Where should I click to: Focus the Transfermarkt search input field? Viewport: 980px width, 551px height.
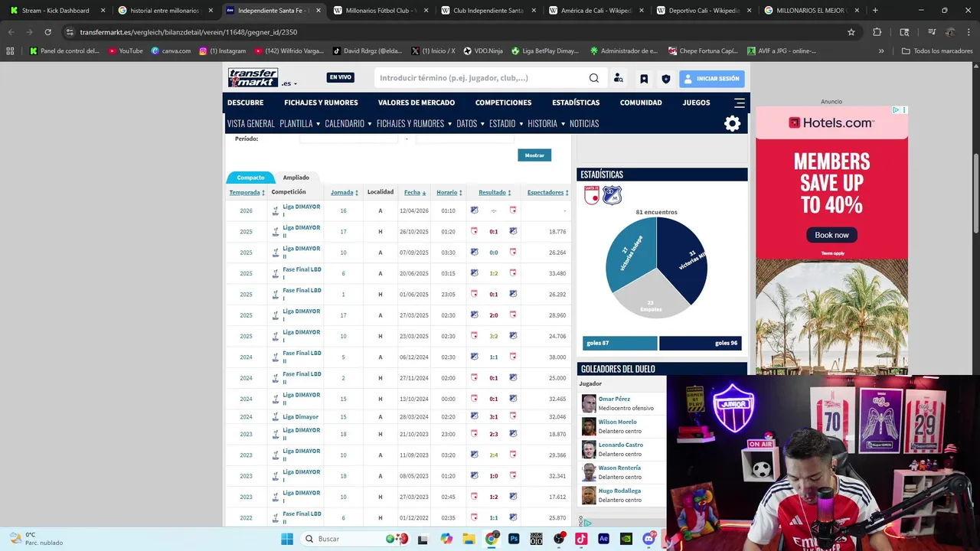point(481,78)
